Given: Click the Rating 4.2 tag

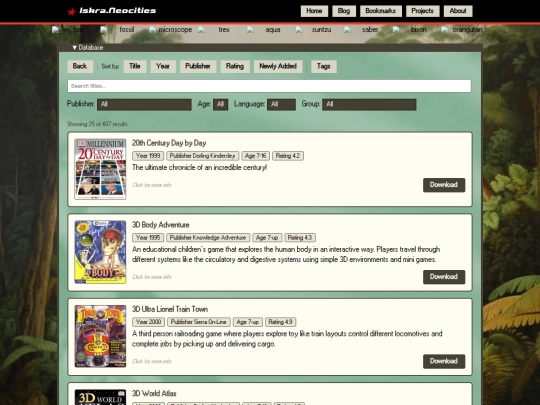Looking at the screenshot, I should [288, 156].
